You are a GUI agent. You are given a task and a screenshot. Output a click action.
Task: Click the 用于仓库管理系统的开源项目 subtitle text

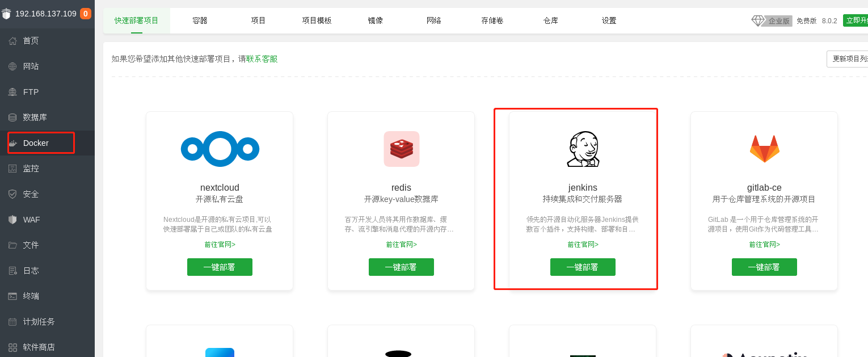click(x=764, y=199)
